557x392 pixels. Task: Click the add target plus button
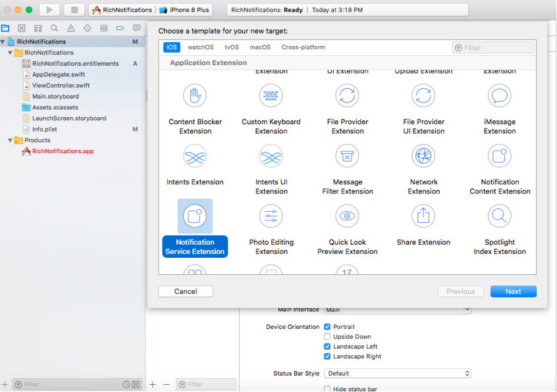(153, 384)
